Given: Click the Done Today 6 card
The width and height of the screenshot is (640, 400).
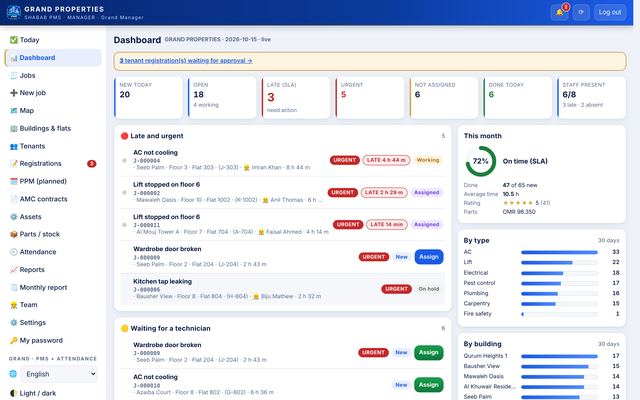Looking at the screenshot, I should (518, 98).
